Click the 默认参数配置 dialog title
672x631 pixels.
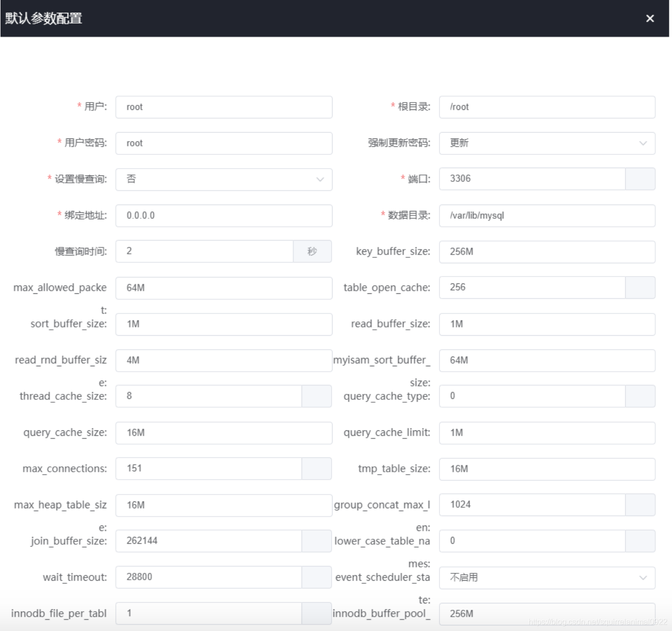pyautogui.click(x=44, y=18)
